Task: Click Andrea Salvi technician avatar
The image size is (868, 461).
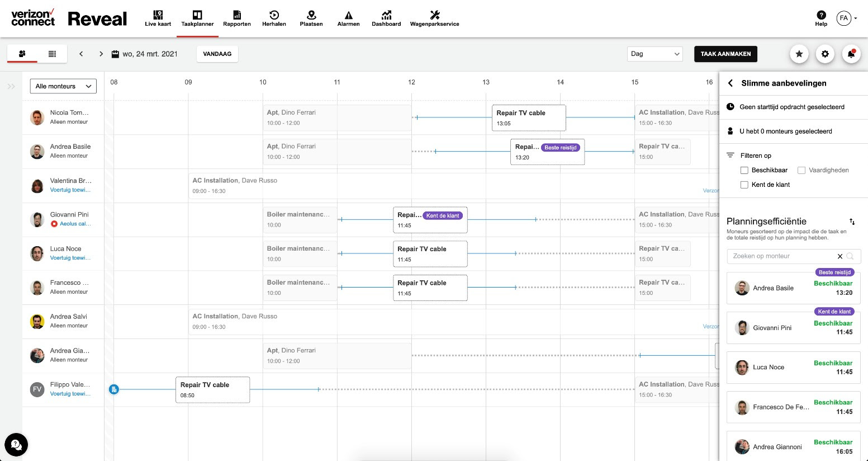Action: coord(37,322)
